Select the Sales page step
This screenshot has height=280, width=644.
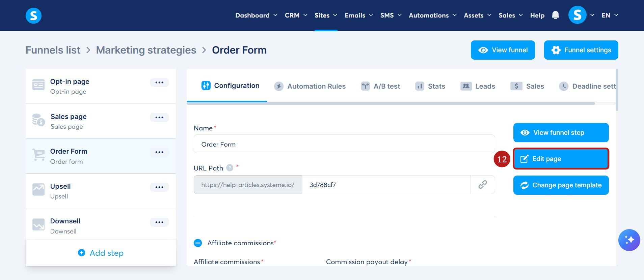pos(101,121)
